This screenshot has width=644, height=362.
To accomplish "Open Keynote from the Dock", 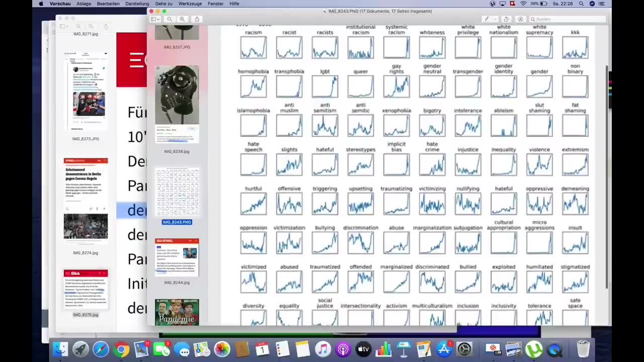I will pos(404,349).
